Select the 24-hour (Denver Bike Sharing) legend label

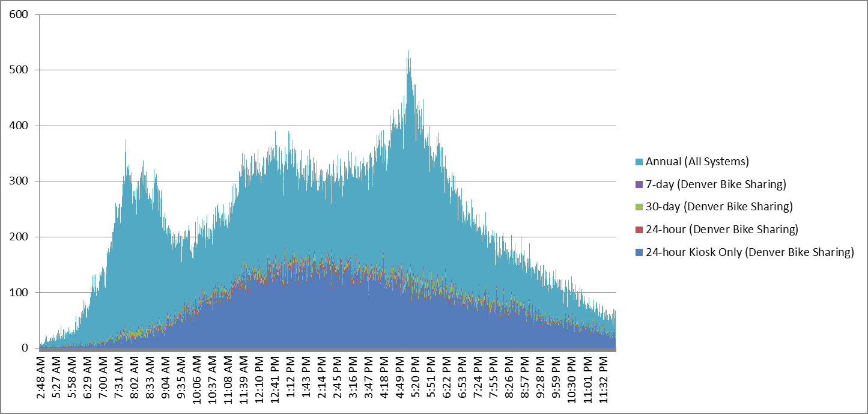click(721, 230)
